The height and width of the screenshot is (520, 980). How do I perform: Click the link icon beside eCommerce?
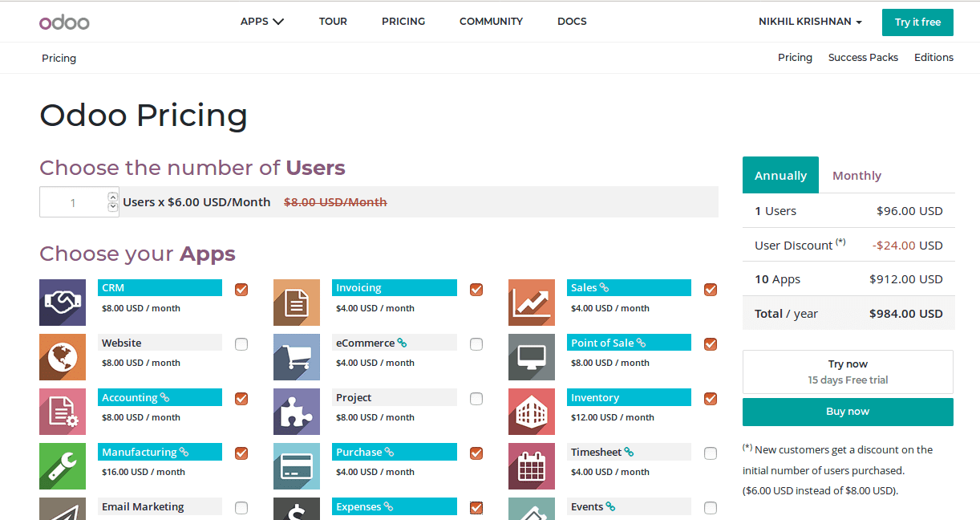[402, 343]
